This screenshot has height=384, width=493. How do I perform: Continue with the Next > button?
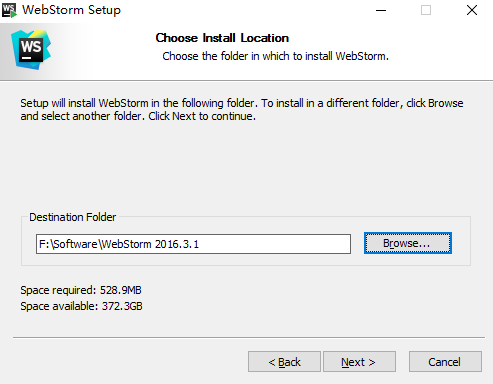point(359,361)
